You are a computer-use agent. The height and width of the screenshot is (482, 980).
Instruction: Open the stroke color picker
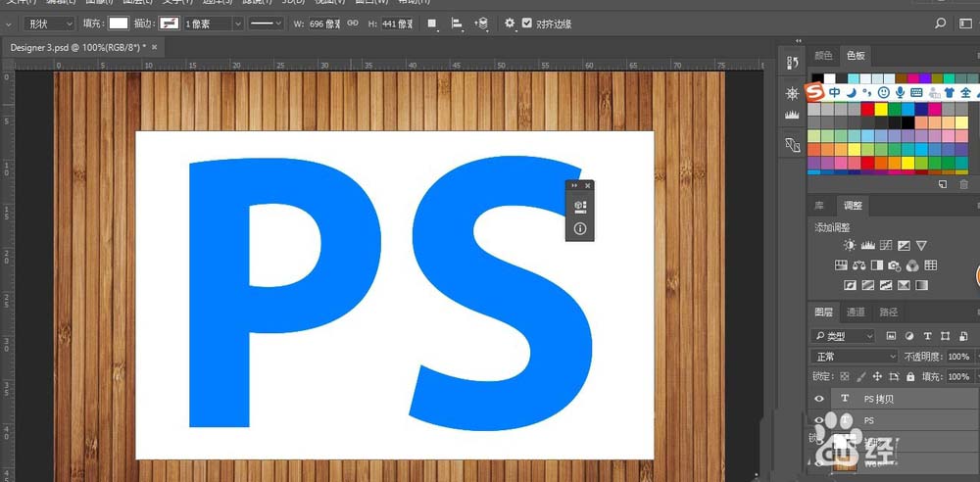(169, 24)
